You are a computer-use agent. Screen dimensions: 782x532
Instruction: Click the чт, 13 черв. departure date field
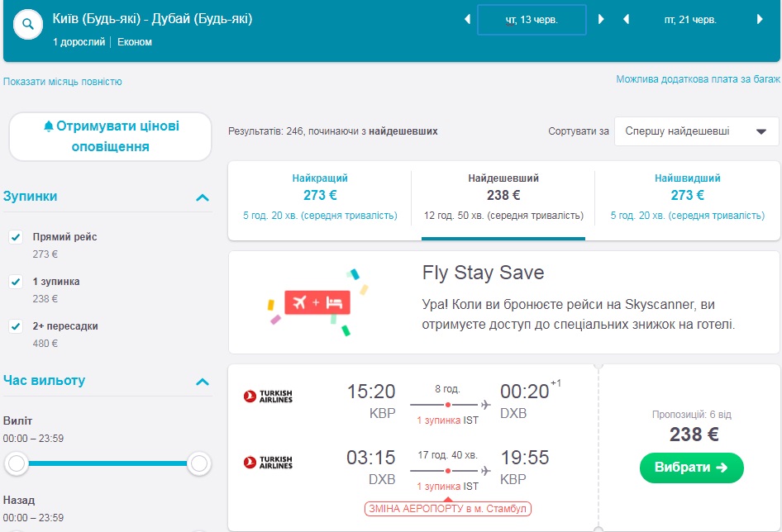click(x=532, y=20)
